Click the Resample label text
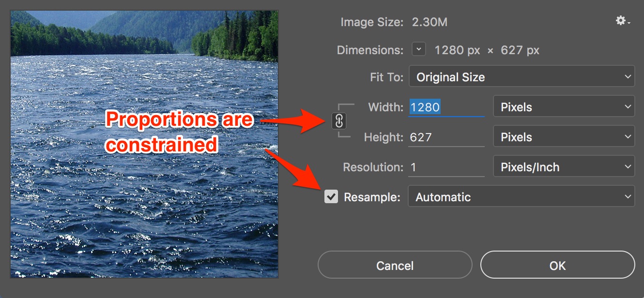644x298 pixels. click(372, 197)
